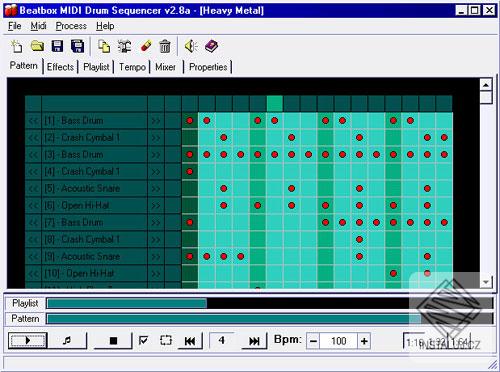The image size is (500, 372).
Task: Toggle the checkbox beside the stop button
Action: (143, 340)
